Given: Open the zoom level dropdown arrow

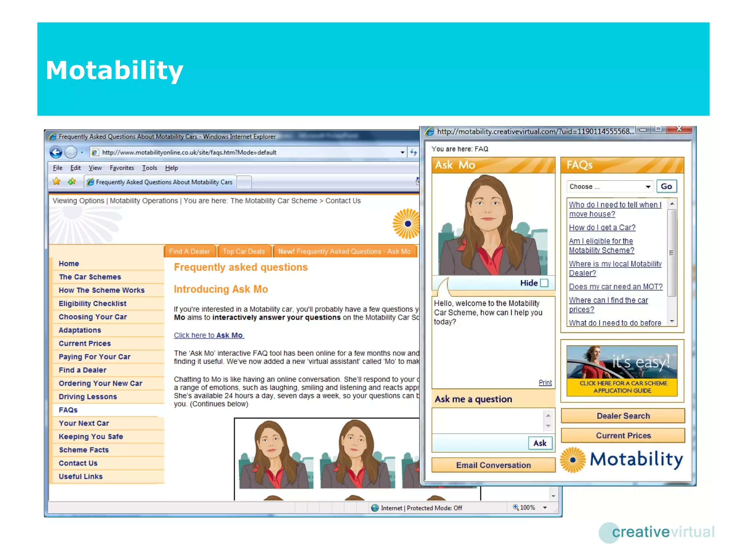Looking at the screenshot, I should (x=545, y=507).
